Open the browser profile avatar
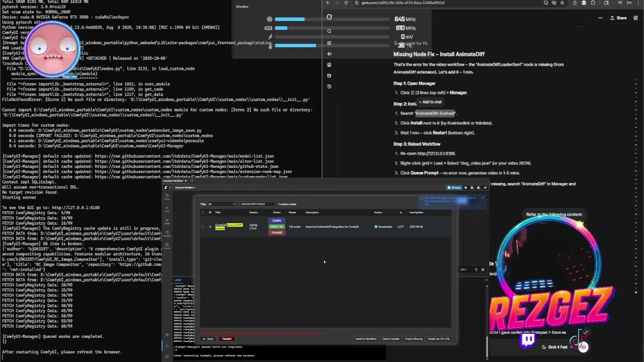Screen dimensions: 644x362 click(x=629, y=3)
